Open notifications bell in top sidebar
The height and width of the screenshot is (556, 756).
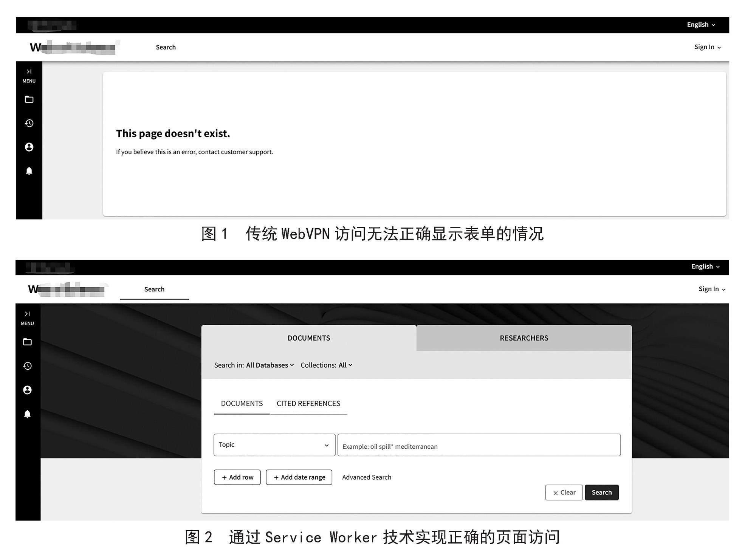click(29, 171)
